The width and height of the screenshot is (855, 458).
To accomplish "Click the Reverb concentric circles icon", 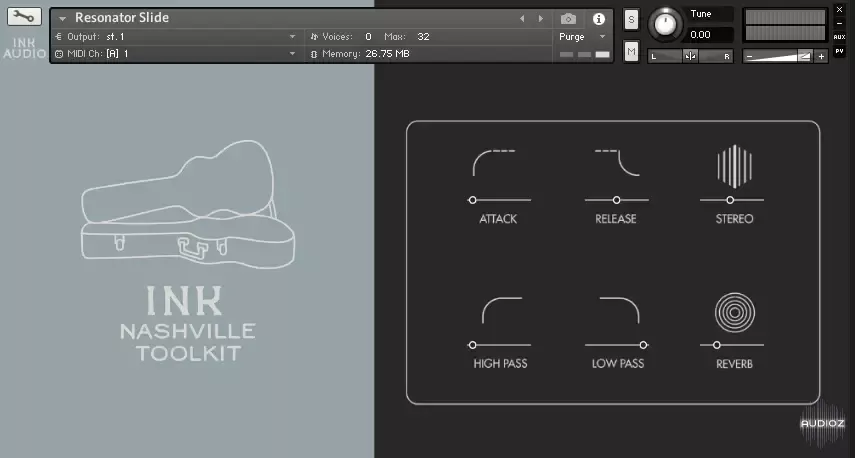I will (x=734, y=312).
